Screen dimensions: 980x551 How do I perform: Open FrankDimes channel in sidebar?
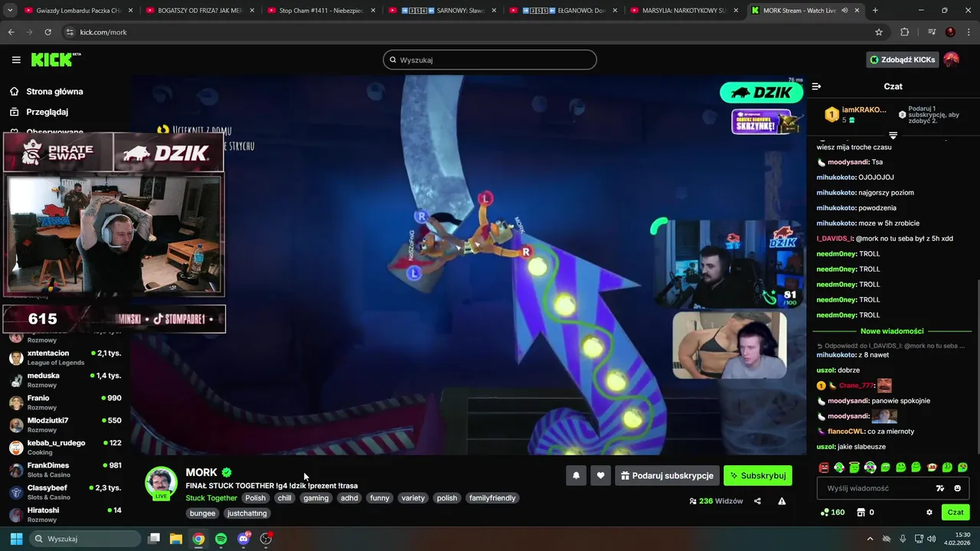[65, 470]
